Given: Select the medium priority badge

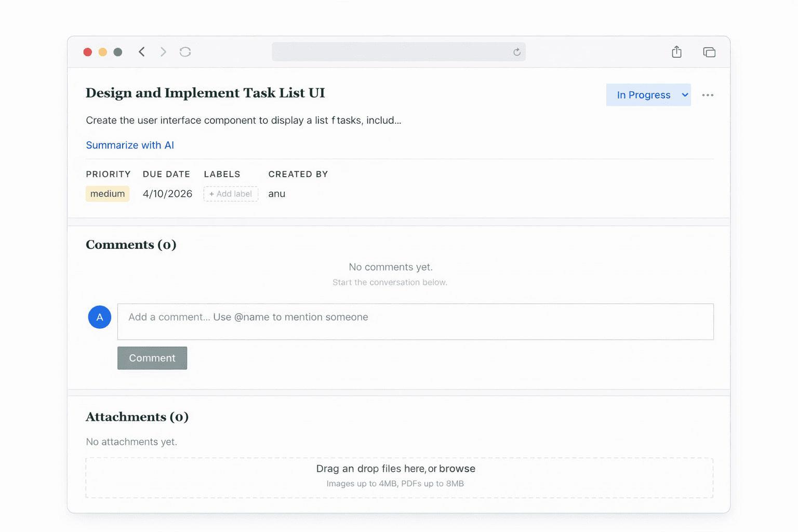Looking at the screenshot, I should click(x=107, y=193).
